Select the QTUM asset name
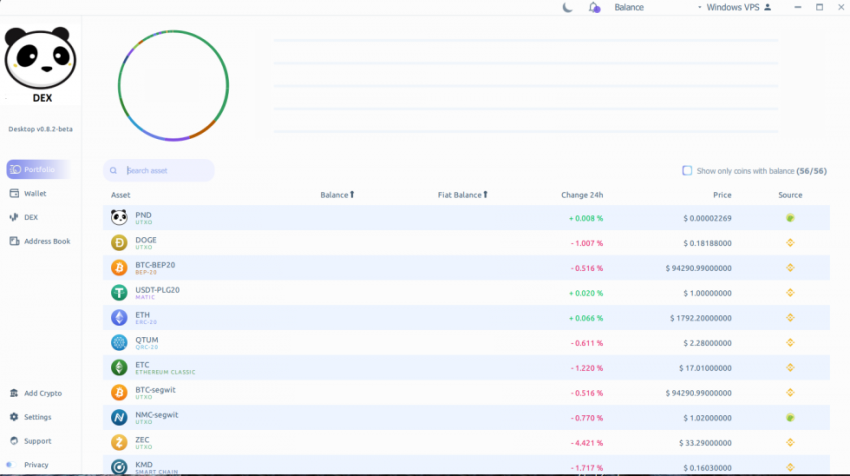 pos(146,340)
